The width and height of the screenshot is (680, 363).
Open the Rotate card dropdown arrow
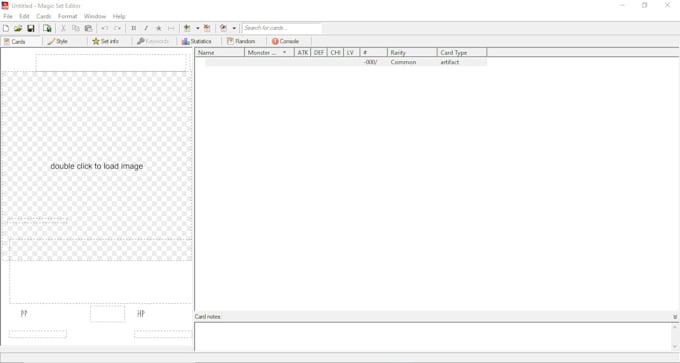point(234,28)
